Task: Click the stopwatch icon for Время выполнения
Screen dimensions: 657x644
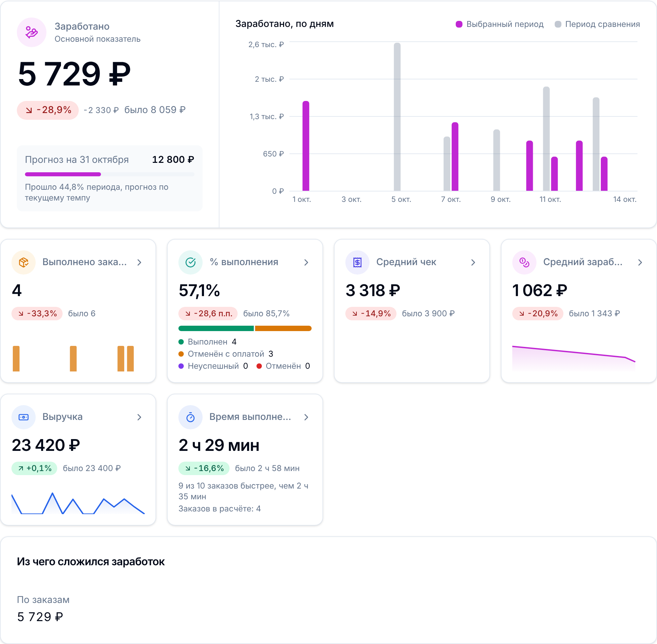Action: [191, 417]
